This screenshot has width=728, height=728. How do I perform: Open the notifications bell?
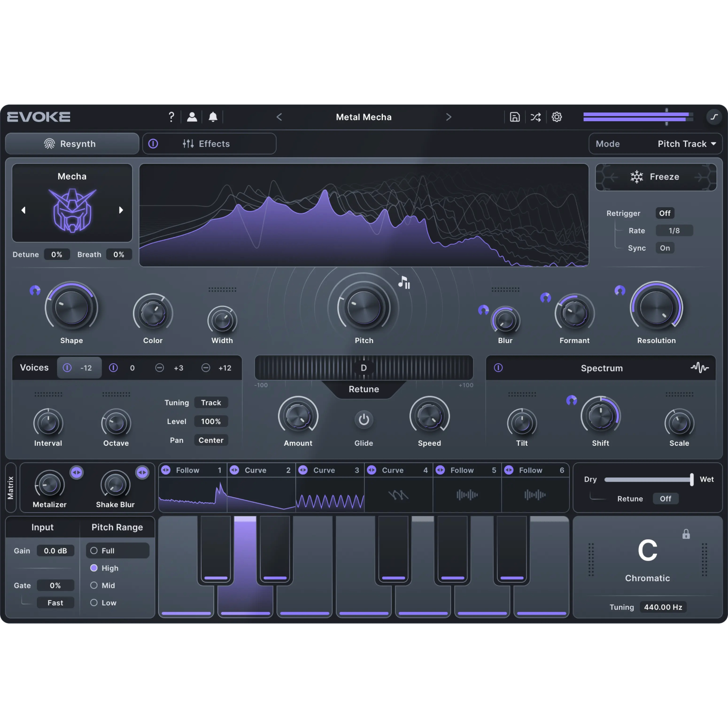click(213, 117)
